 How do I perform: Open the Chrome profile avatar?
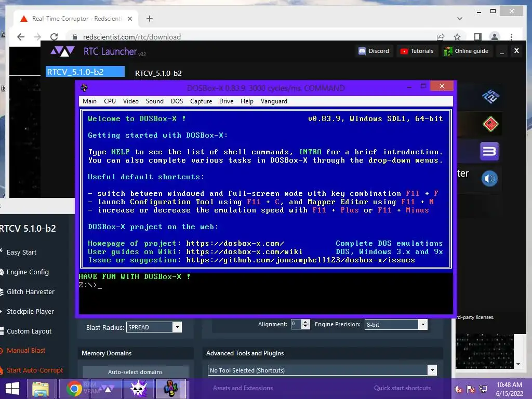pyautogui.click(x=495, y=37)
